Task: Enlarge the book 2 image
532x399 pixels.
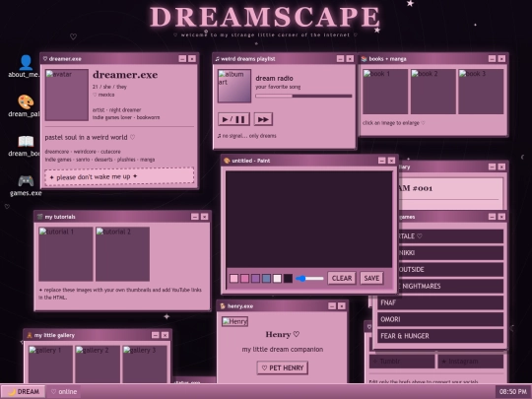Action: click(433, 92)
